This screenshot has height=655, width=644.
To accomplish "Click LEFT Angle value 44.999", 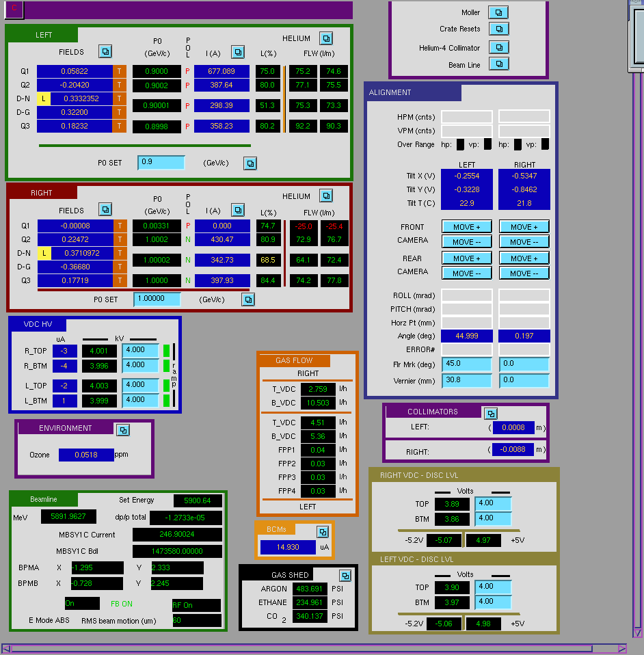I will [467, 336].
